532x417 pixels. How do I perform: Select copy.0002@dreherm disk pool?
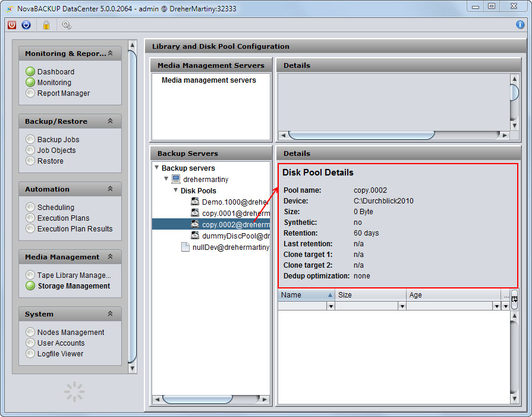coord(211,224)
